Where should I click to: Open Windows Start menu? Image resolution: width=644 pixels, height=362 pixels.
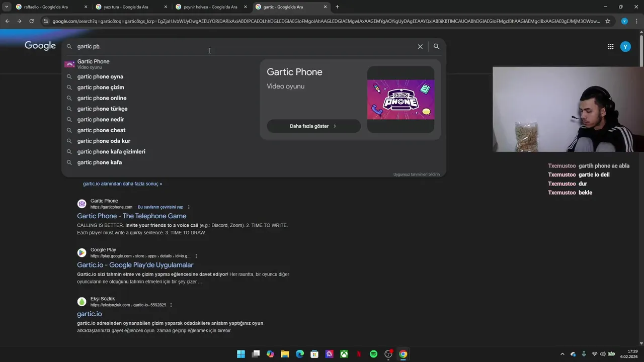tap(241, 354)
